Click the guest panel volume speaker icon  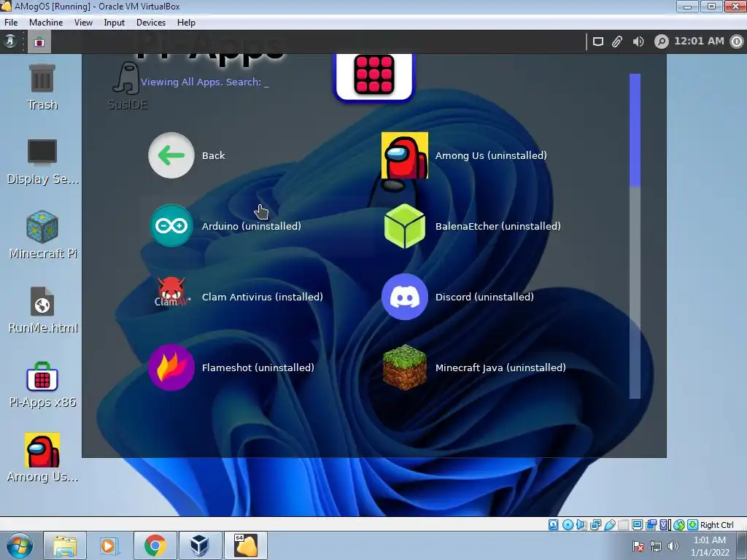(x=638, y=42)
